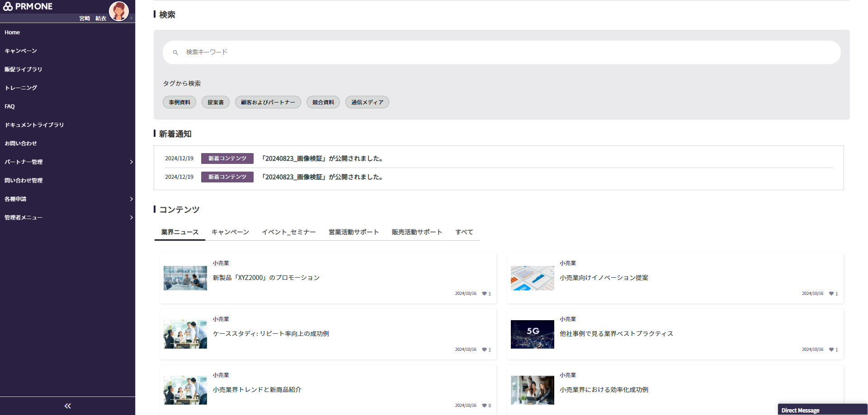
Task: Toggle like on 小売業界トレンドと新商品紹介
Action: click(483, 406)
